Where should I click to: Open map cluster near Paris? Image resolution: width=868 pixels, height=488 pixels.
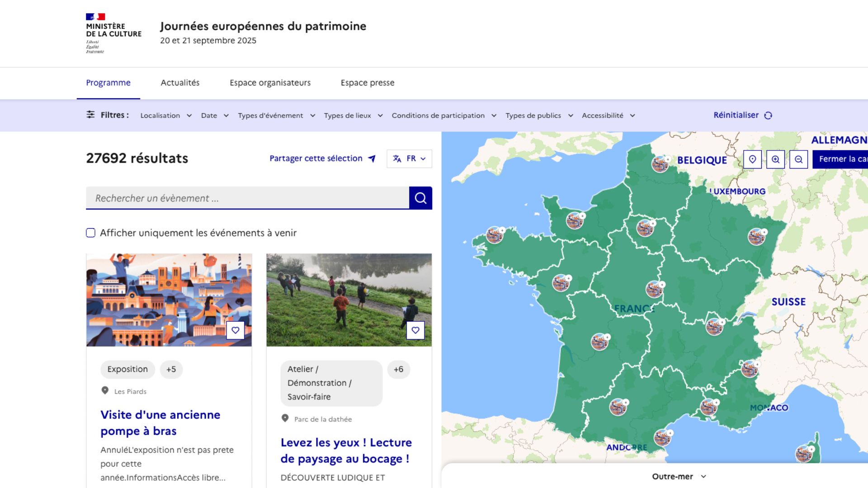click(645, 228)
